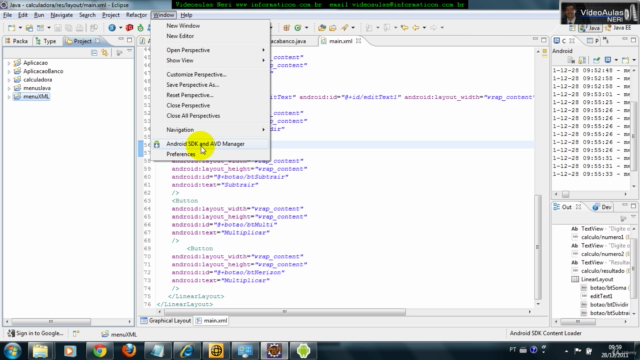Click Sign in to Google status item
Screen dimensions: 640x360
click(36, 333)
